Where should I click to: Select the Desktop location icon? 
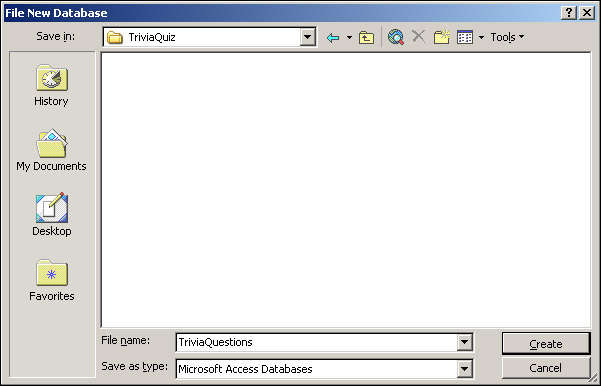point(51,215)
